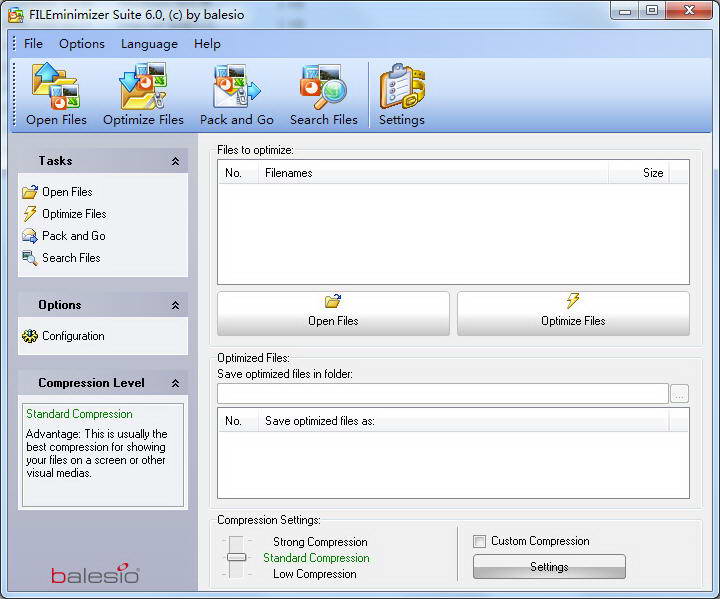Select Standard Compression label in settings
This screenshot has width=720, height=599.
point(316,558)
